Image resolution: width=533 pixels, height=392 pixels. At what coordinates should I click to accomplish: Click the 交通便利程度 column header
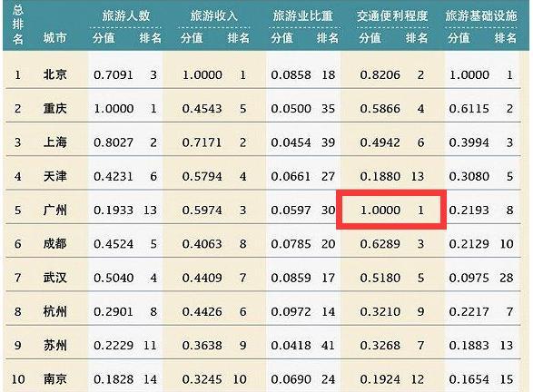(x=392, y=15)
